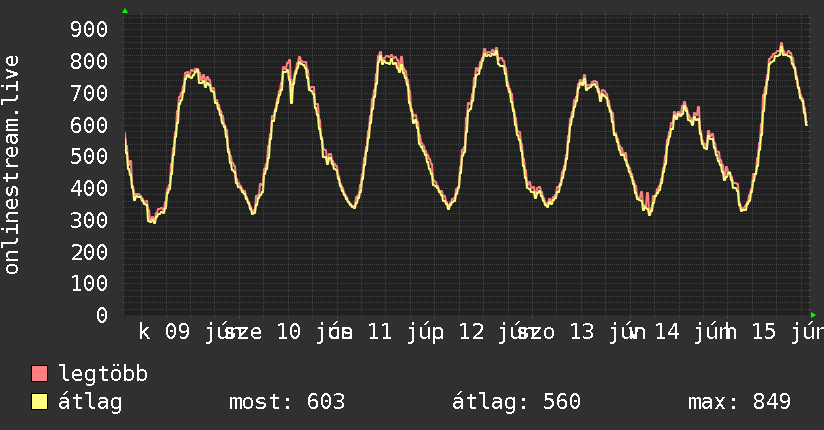Click the 'max: 849' statistic
Image resolution: width=824 pixels, height=430 pixels.
(739, 402)
